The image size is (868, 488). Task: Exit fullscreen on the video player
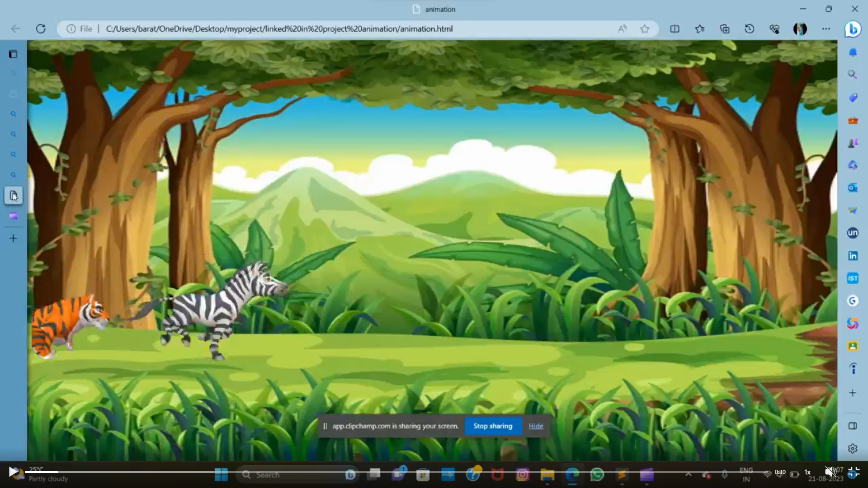(854, 472)
